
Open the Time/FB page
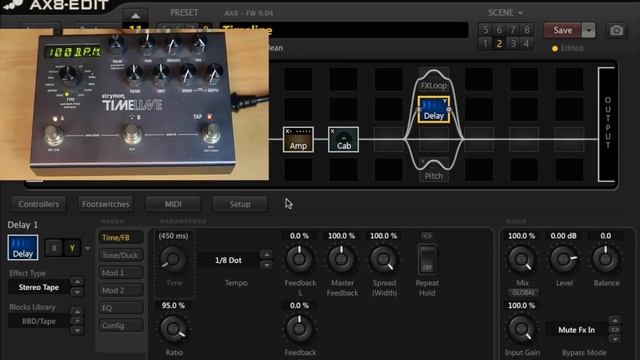point(121,238)
